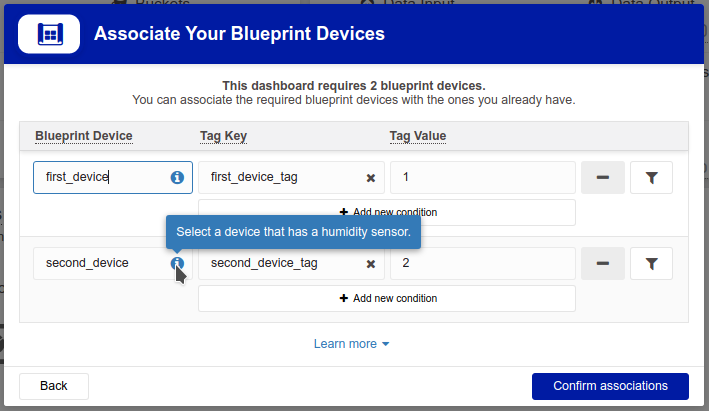Click the info icon beside first_device
Viewport: 709px width, 411px height.
tap(177, 177)
